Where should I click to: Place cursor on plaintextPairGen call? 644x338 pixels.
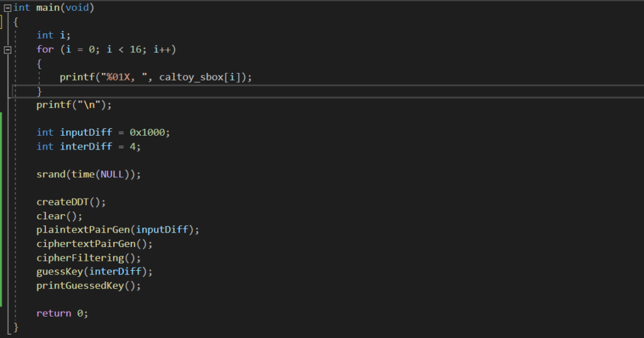118,230
